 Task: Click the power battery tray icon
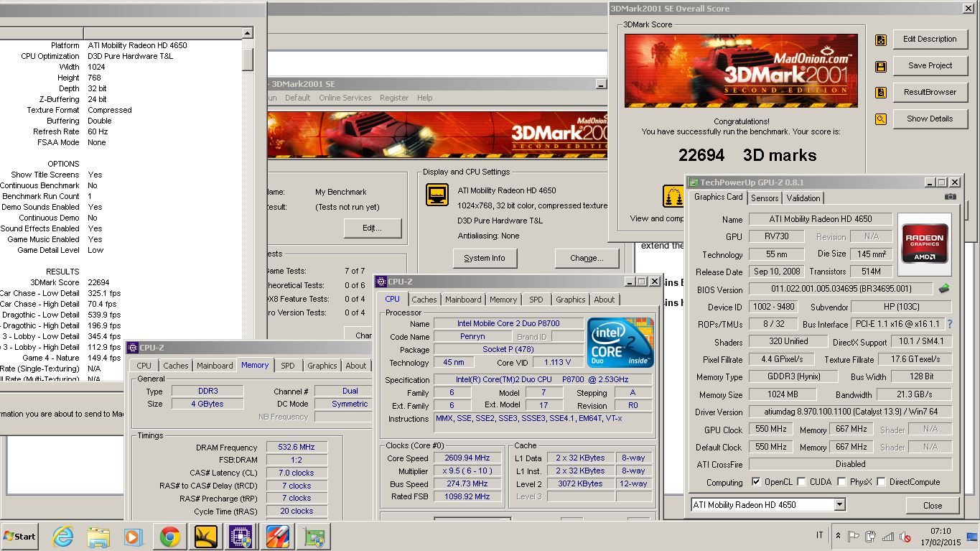871,536
